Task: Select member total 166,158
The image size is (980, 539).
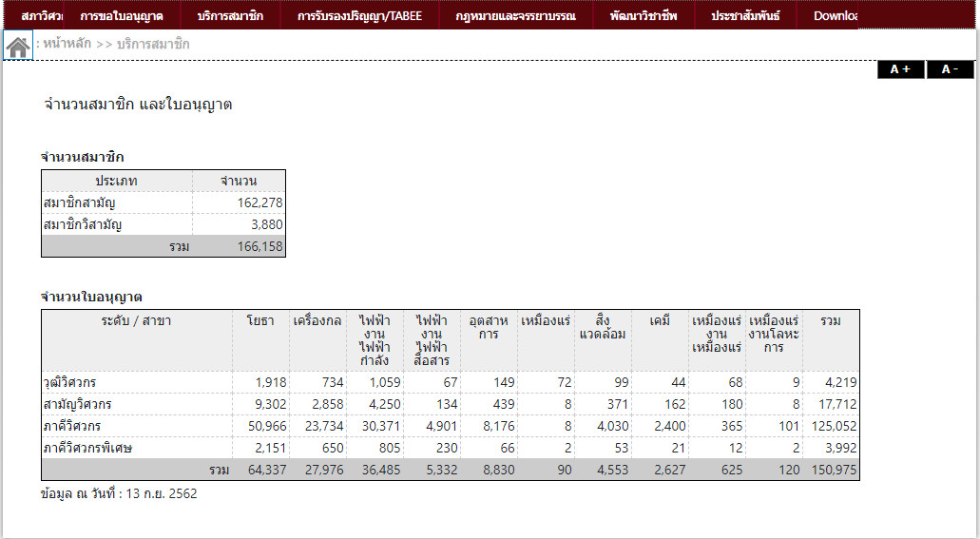Action: (260, 247)
